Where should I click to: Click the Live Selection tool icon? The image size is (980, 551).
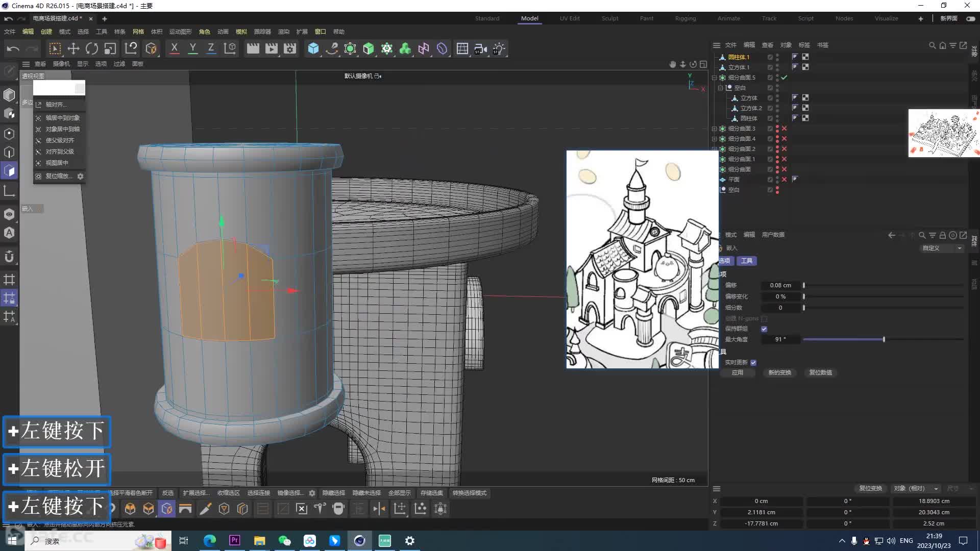55,49
